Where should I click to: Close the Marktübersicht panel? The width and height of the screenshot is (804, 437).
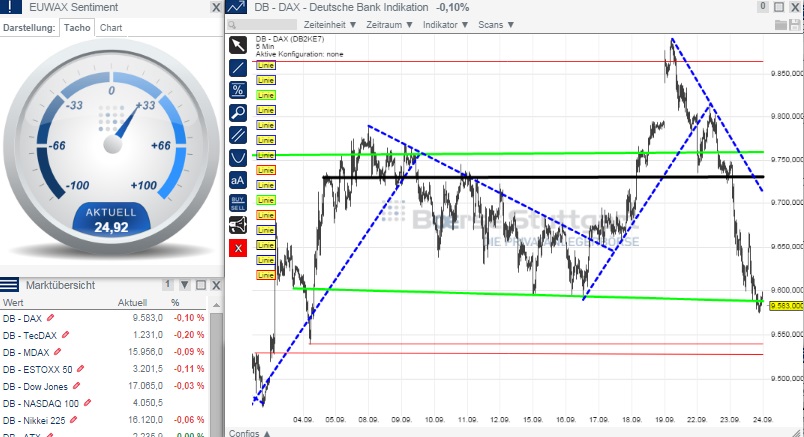[216, 285]
